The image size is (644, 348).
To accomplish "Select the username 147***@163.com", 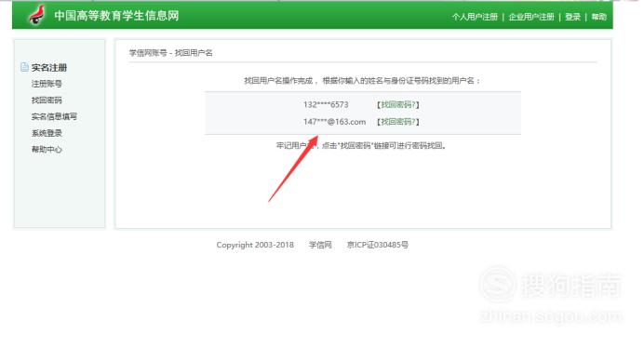I will (334, 122).
